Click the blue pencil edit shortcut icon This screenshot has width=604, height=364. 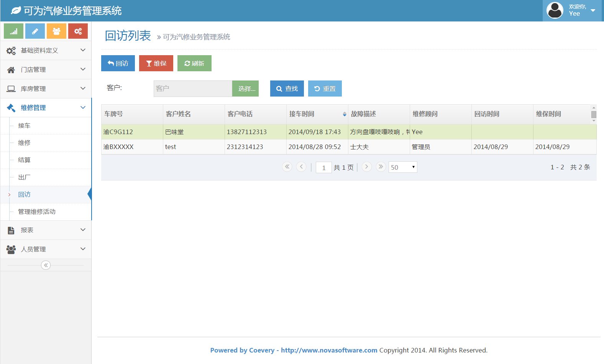[35, 31]
